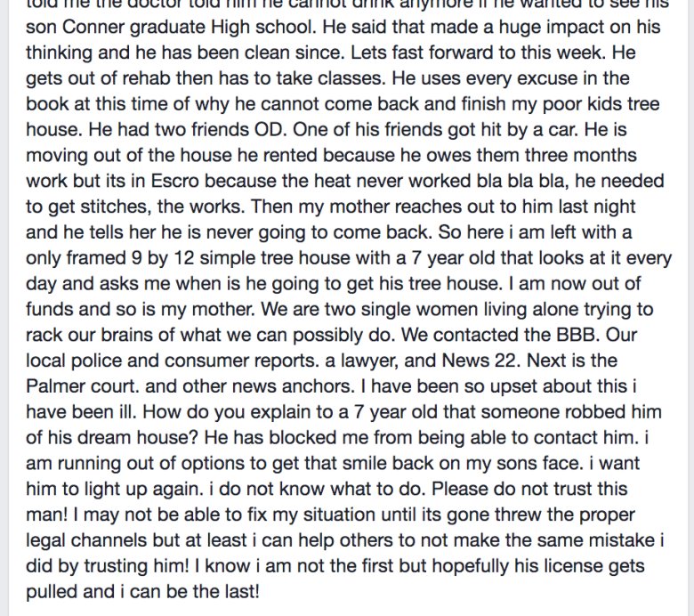
Task: Click the word "lawyer" in the paragraph
Action: [x=369, y=361]
